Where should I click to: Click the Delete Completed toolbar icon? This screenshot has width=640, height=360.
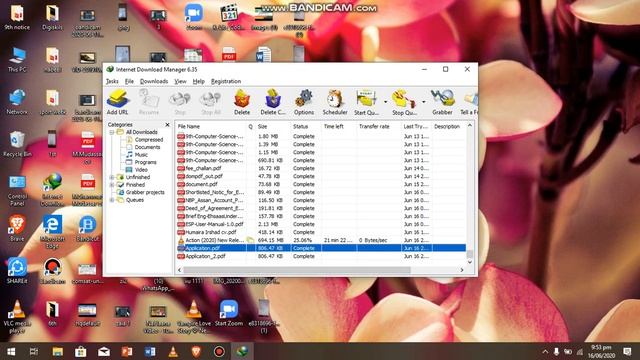[273, 102]
